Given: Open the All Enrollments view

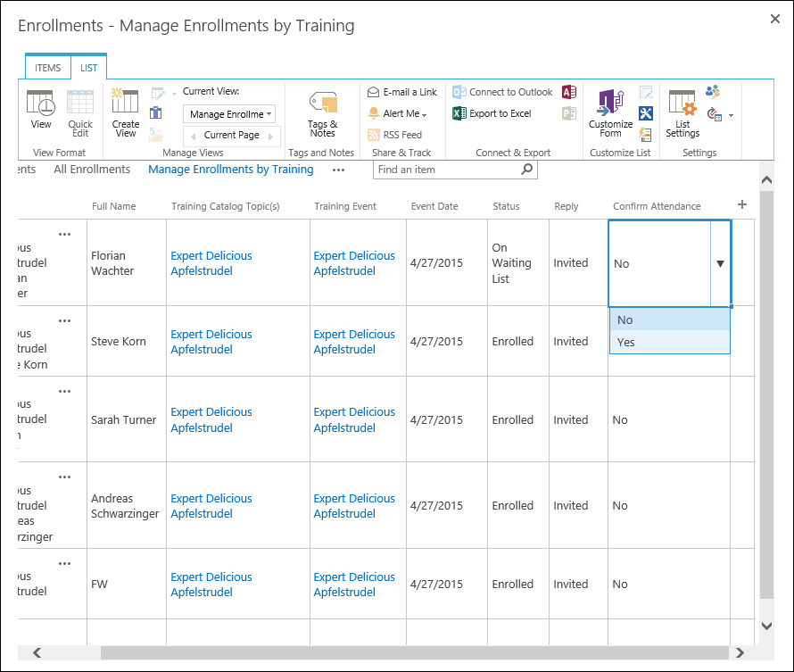Looking at the screenshot, I should pos(92,169).
